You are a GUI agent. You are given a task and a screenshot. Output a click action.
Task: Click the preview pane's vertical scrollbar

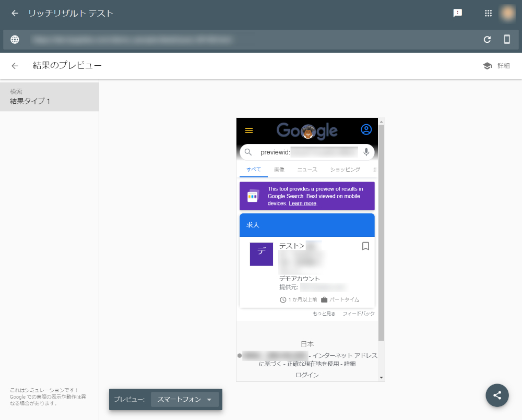click(x=382, y=233)
